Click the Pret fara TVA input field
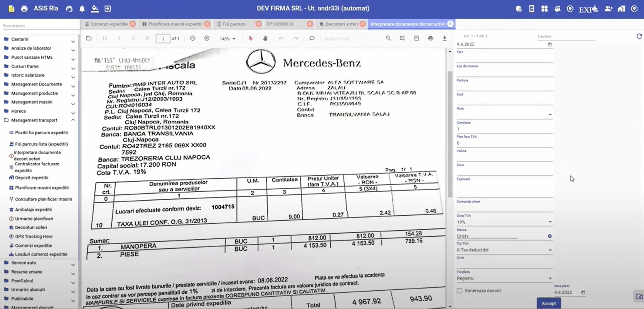This screenshot has height=309, width=644. (504, 143)
